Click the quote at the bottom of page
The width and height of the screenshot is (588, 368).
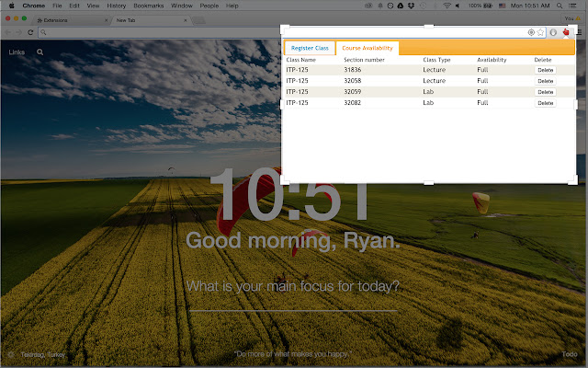coord(293,353)
